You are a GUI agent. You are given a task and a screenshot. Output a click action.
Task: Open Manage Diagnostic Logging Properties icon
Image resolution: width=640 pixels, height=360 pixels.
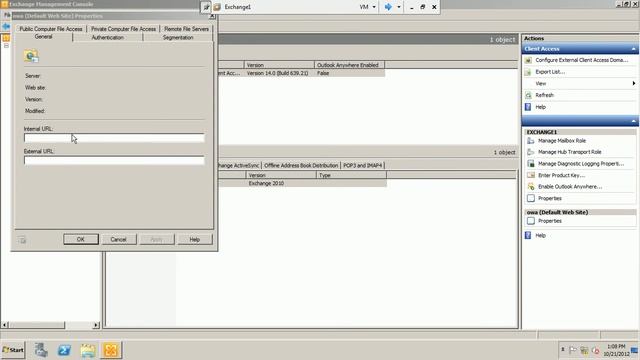point(531,164)
